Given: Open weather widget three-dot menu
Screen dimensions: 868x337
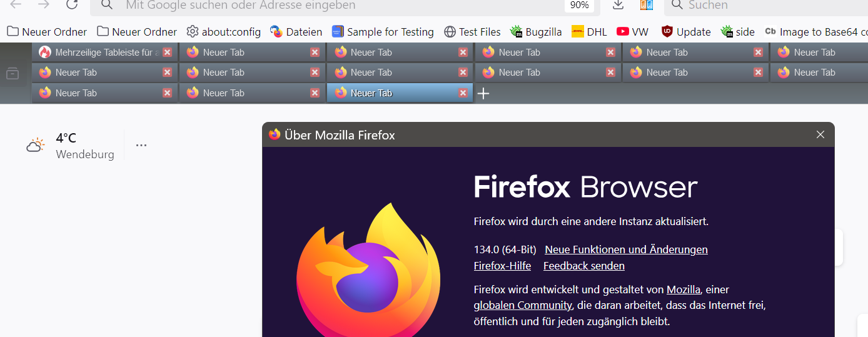Looking at the screenshot, I should pyautogui.click(x=141, y=145).
